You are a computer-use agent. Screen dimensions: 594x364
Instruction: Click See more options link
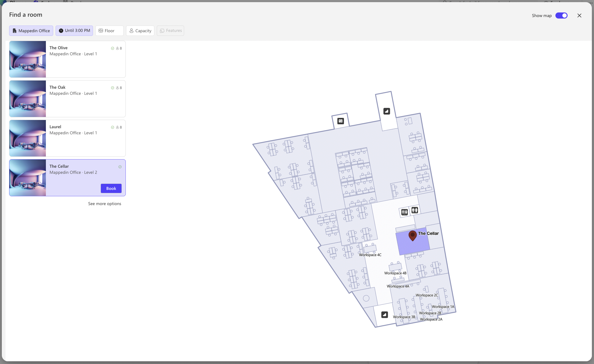pyautogui.click(x=105, y=204)
